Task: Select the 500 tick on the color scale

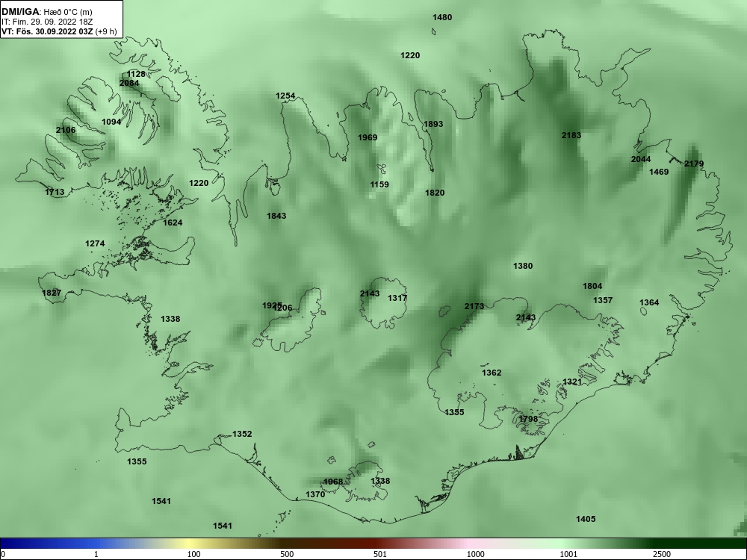Action: pyautogui.click(x=287, y=554)
